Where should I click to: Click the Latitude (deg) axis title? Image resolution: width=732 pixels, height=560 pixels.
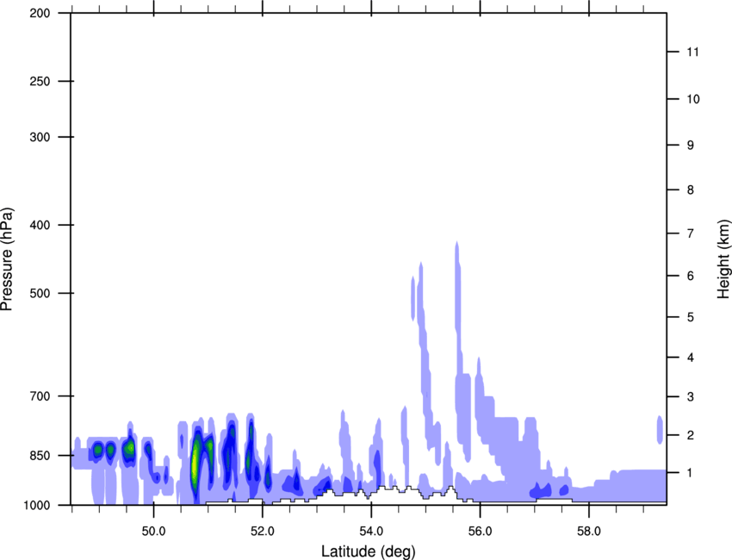coord(368,551)
